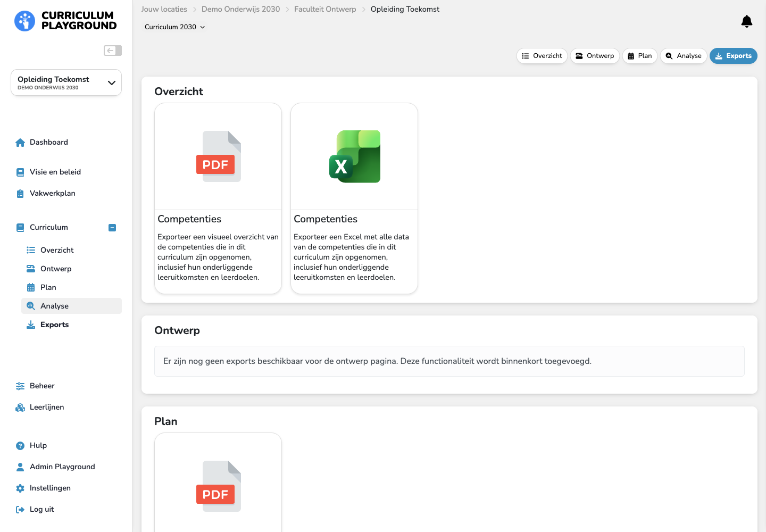This screenshot has height=532, width=766.
Task: Collapse the Curriculum submenu with minus toggle
Action: 112,228
